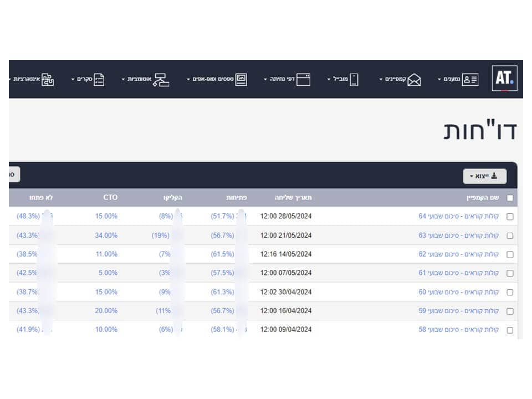Open the דפי נחיתה landing pages icon

[x=304, y=79]
